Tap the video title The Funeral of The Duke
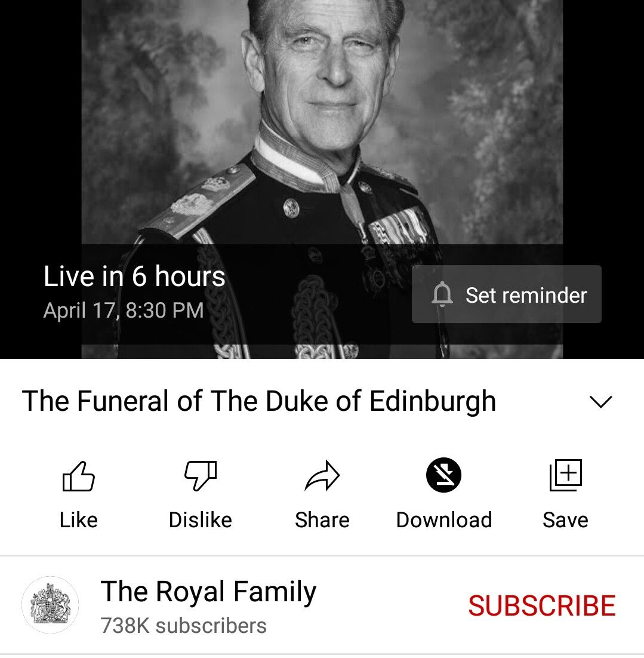The width and height of the screenshot is (644, 658). [x=259, y=402]
